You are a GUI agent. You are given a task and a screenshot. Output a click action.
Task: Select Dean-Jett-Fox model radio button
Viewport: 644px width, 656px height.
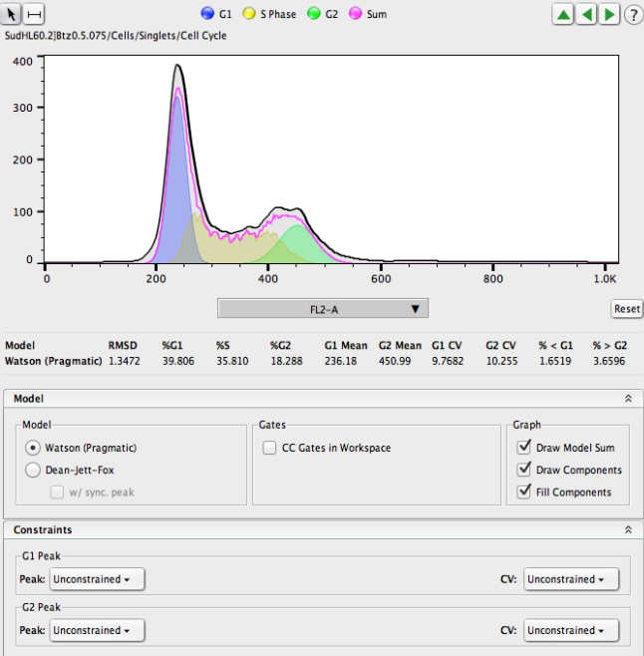[32, 470]
